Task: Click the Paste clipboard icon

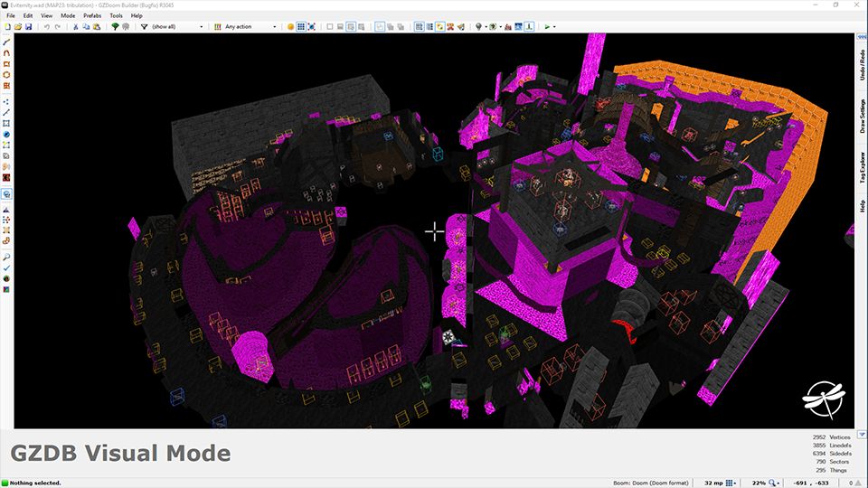Action: tap(95, 27)
